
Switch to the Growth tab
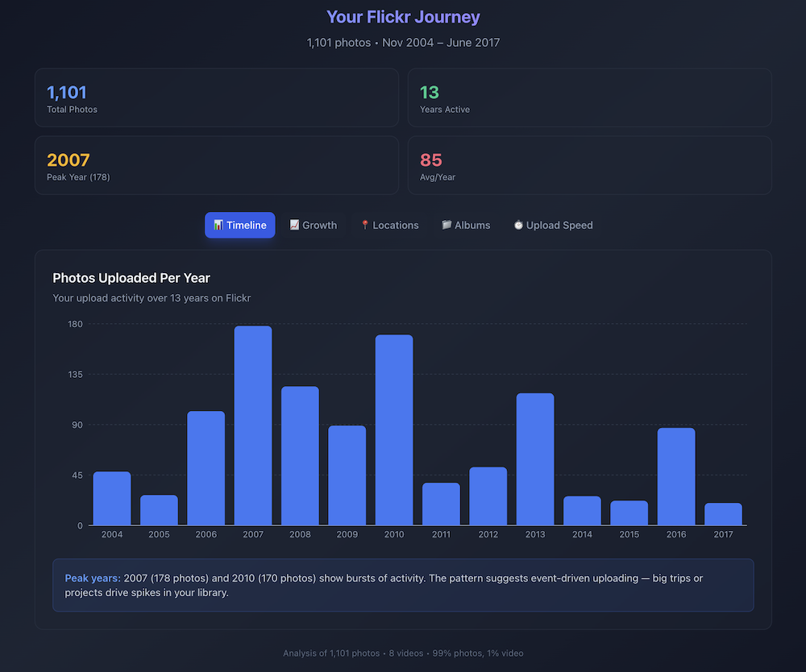click(x=313, y=226)
